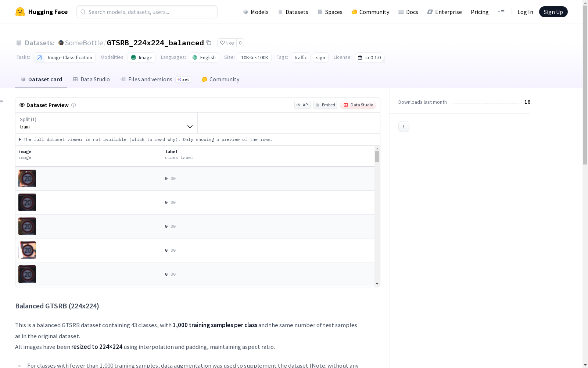Click the Balanced GTSRB (224x224) heading
The height and width of the screenshot is (368, 588).
pyautogui.click(x=57, y=306)
